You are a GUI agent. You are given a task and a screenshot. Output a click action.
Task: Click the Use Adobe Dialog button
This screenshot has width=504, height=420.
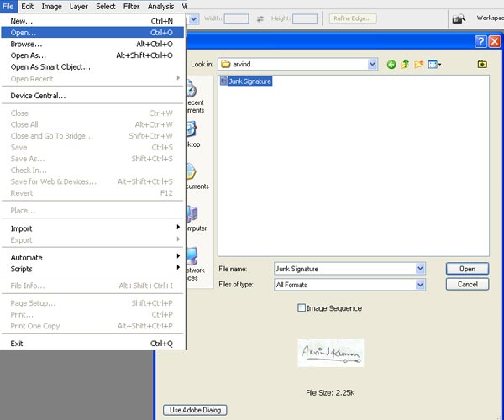pyautogui.click(x=195, y=410)
